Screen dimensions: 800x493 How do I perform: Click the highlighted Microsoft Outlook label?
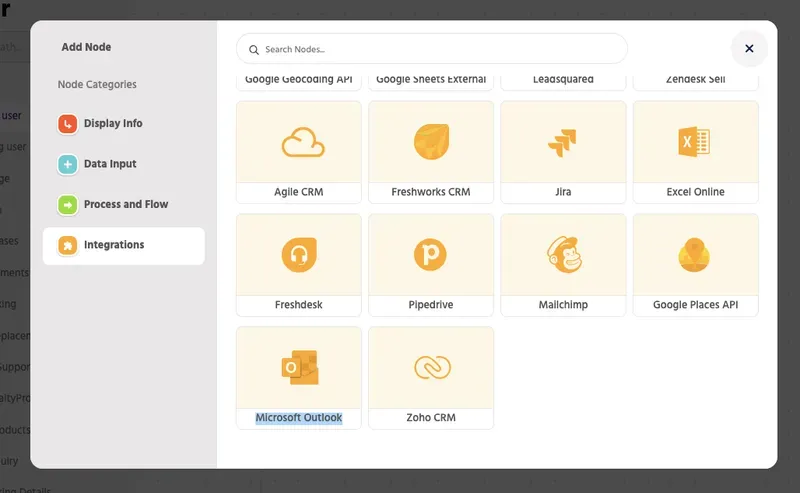coord(298,417)
